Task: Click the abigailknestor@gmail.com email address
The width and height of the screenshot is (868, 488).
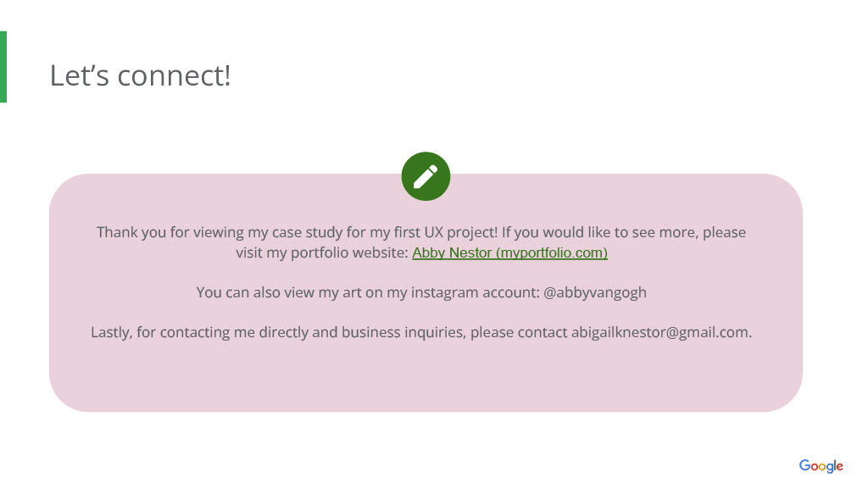Action: point(660,332)
